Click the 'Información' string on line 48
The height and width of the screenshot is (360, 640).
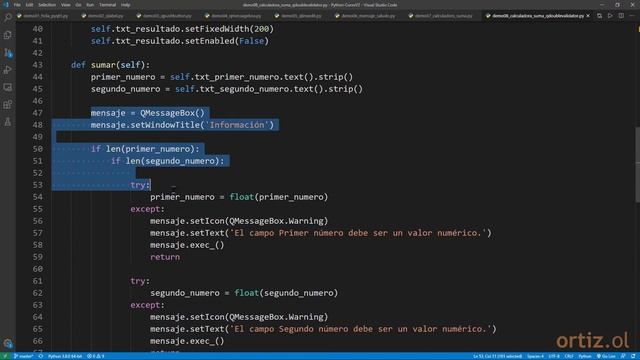click(x=237, y=125)
